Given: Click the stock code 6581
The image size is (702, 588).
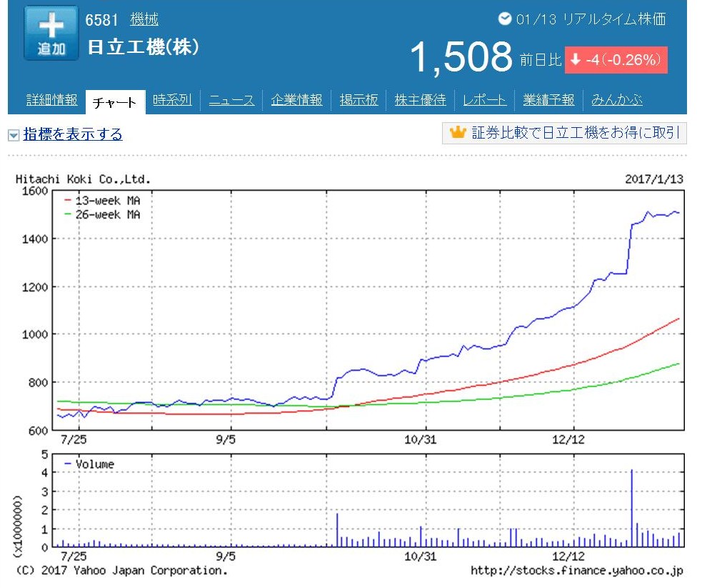Looking at the screenshot, I should [x=101, y=20].
